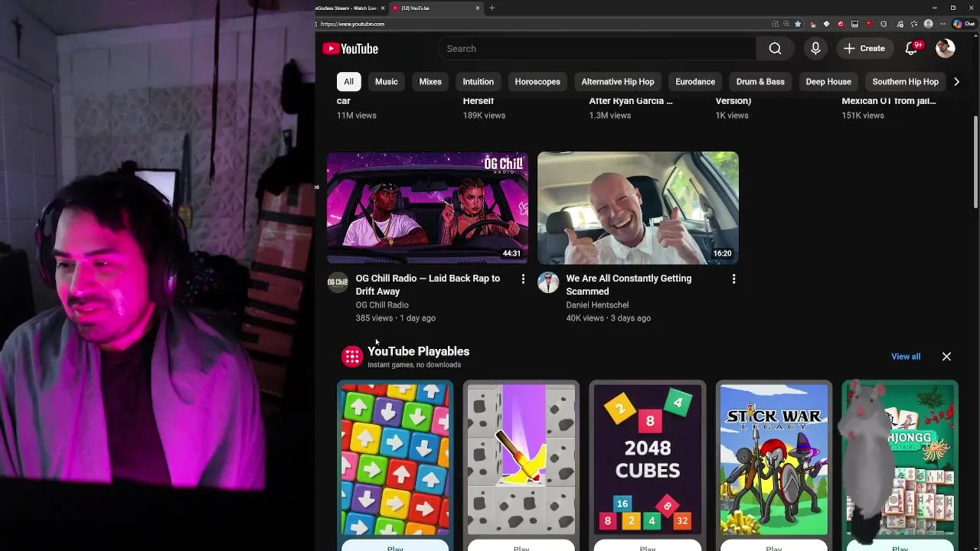Open OG Chill Radio video title link
Viewport: 980px width, 551px height.
(428, 285)
